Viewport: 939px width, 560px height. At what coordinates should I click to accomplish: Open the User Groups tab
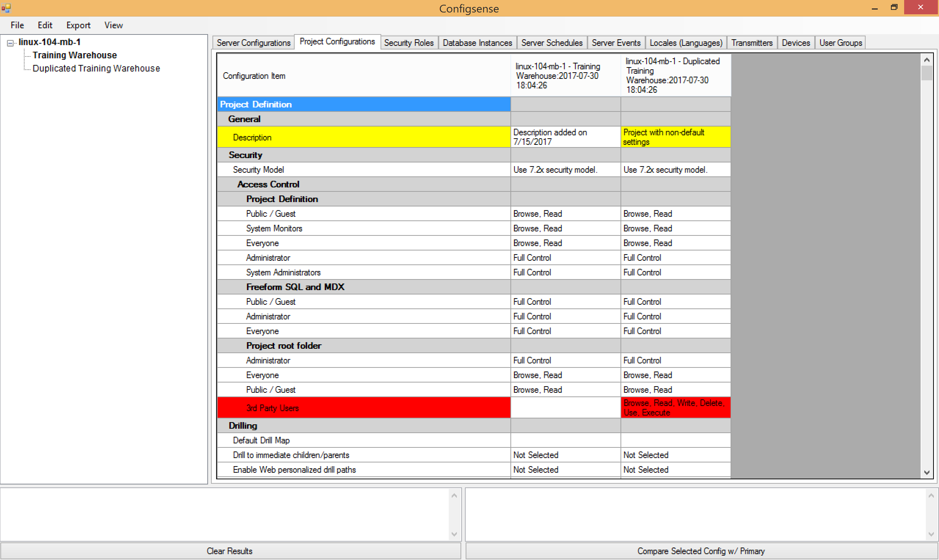click(840, 43)
